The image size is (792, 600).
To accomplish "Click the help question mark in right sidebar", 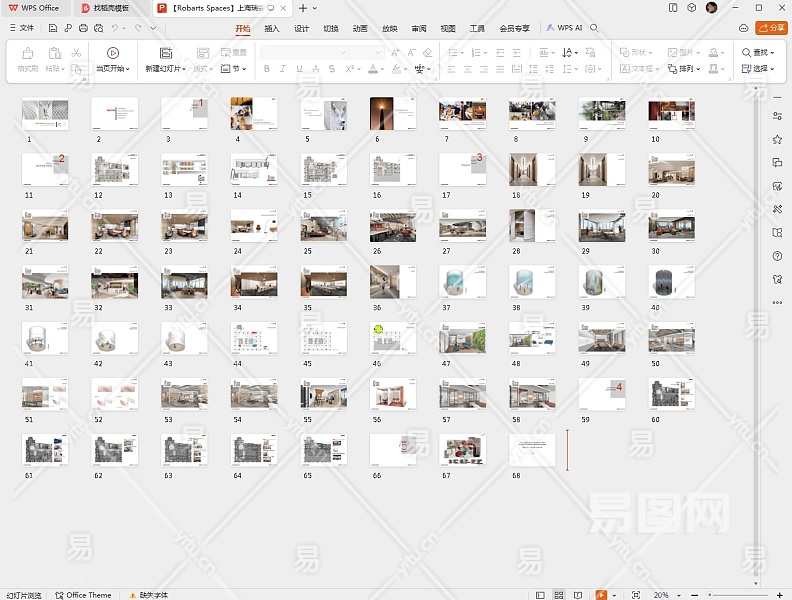I will (x=777, y=256).
